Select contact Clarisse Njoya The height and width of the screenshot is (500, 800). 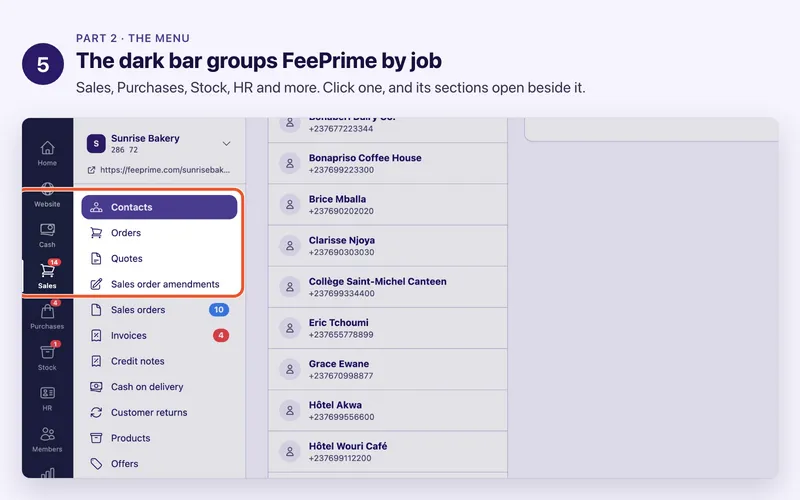388,246
